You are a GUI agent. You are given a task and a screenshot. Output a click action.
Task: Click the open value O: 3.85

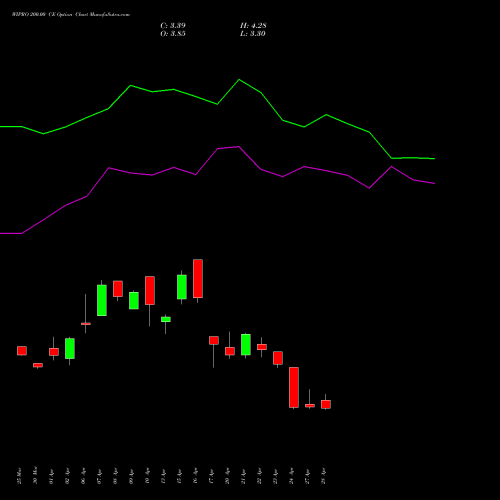pyautogui.click(x=173, y=34)
